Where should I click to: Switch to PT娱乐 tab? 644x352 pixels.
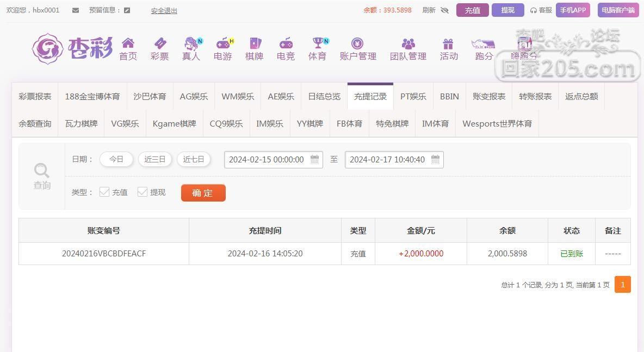click(413, 96)
